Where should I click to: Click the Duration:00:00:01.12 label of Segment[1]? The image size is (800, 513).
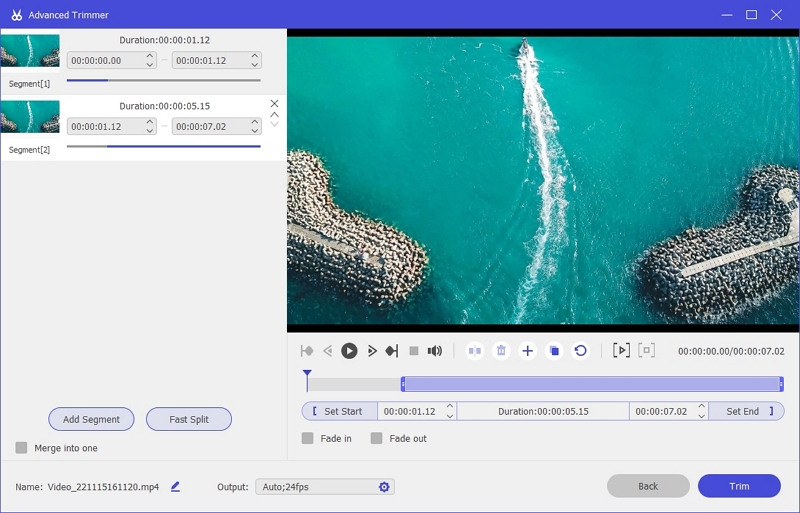(x=164, y=40)
